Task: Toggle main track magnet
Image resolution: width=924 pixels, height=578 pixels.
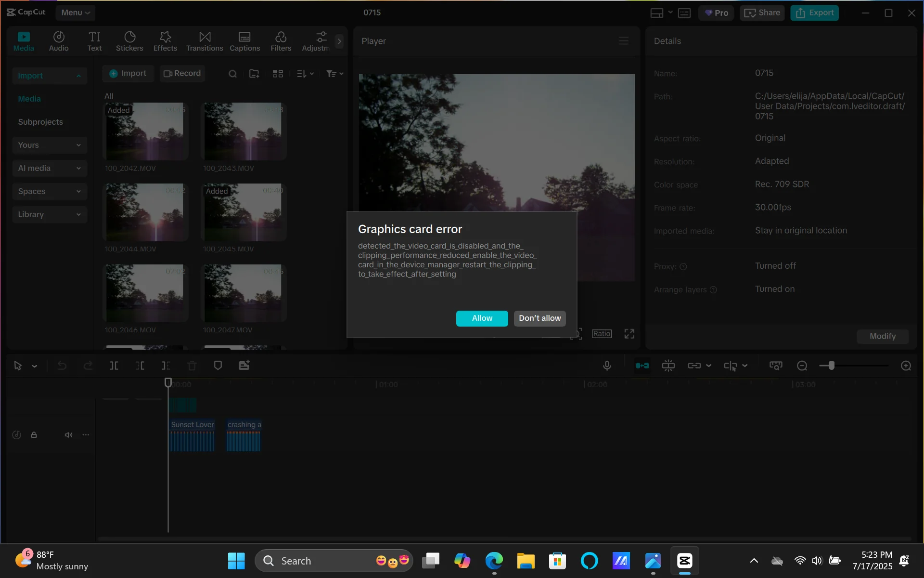Action: [x=642, y=366]
